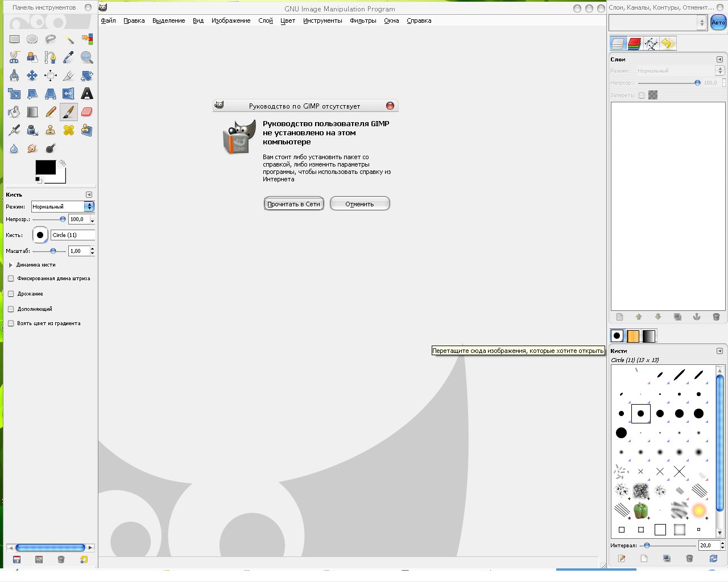Screen dimensions: 728x582
Task: Open the 'Файл' menu
Action: coord(108,20)
